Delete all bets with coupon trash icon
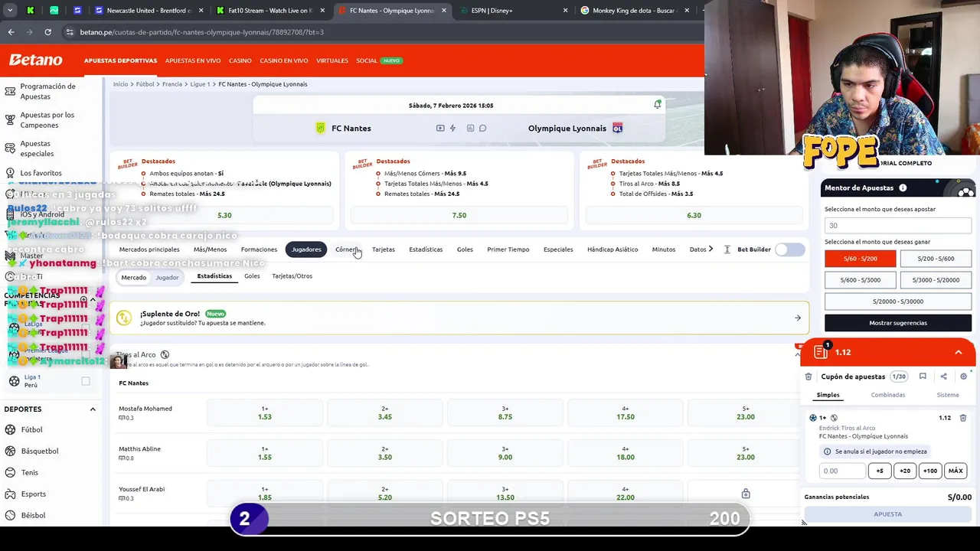 point(808,377)
